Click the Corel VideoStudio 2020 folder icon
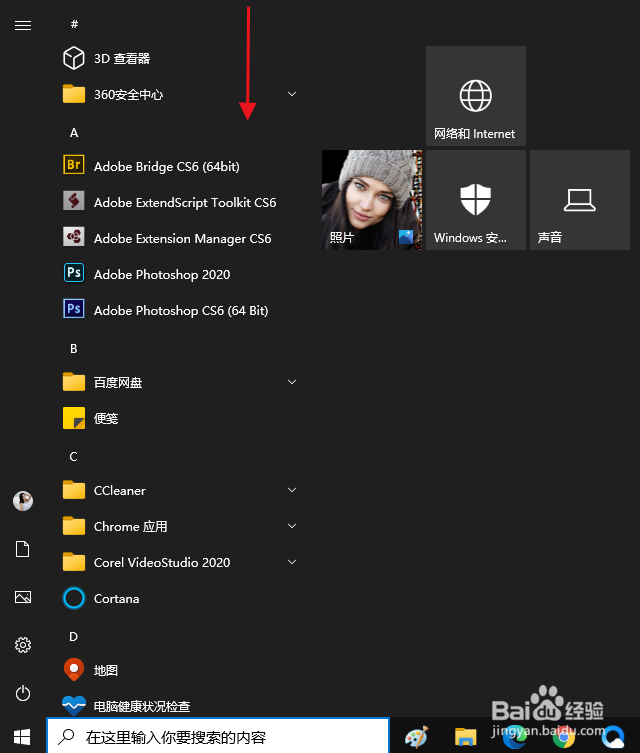 pos(73,562)
